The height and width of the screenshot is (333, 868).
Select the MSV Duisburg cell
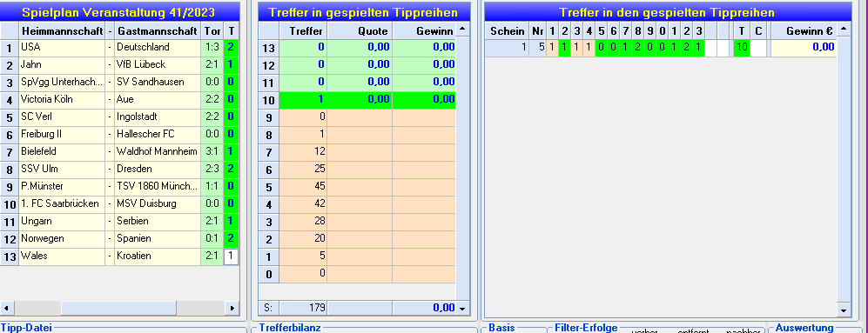(x=158, y=204)
